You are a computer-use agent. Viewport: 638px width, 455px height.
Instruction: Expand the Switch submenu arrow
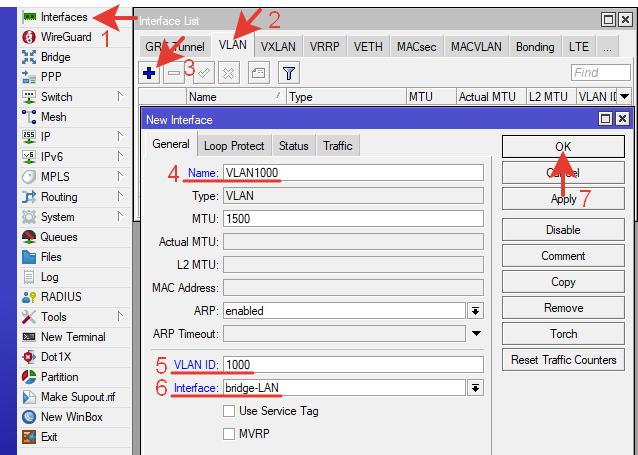coord(120,96)
